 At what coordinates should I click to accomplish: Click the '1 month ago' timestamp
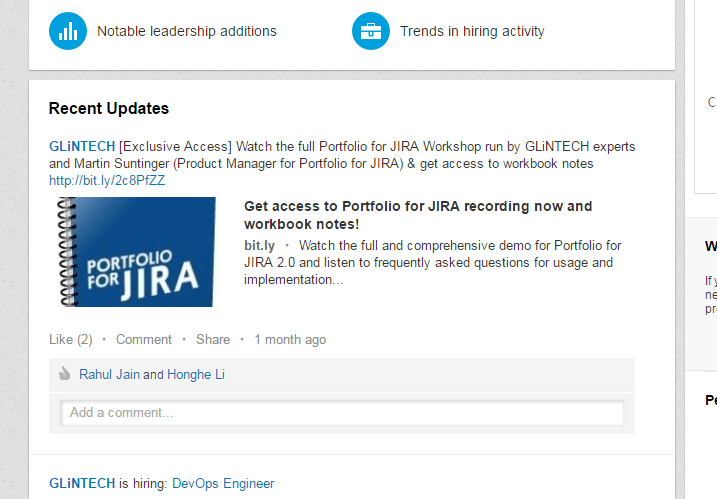coord(290,339)
